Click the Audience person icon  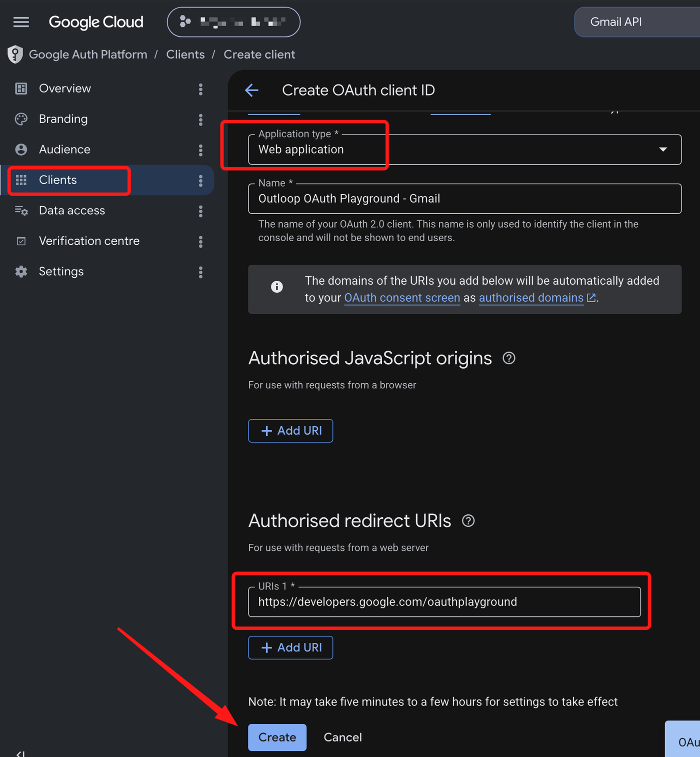tap(21, 150)
